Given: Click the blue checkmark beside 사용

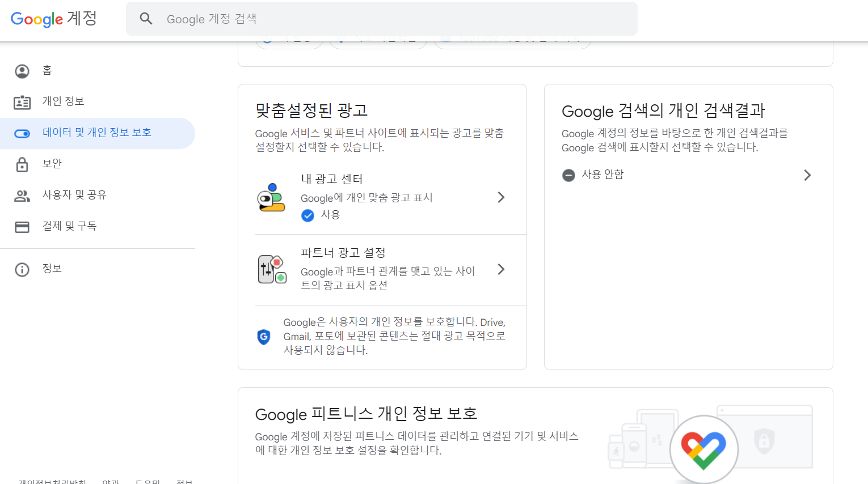Looking at the screenshot, I should coord(307,215).
